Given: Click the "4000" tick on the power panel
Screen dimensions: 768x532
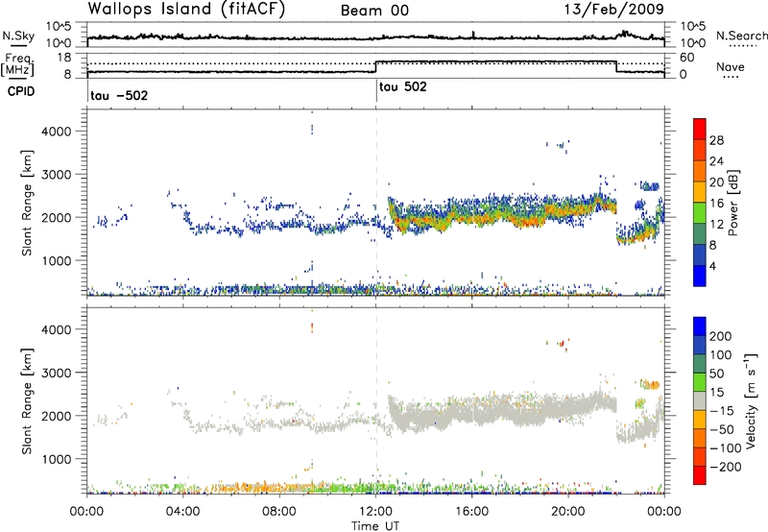Looking at the screenshot, I should click(x=57, y=132).
